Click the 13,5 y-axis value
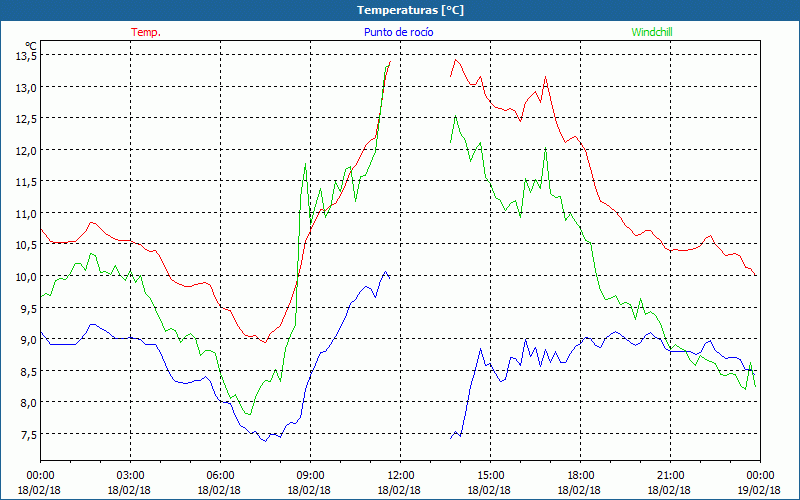This screenshot has height=500, width=800. tap(26, 56)
